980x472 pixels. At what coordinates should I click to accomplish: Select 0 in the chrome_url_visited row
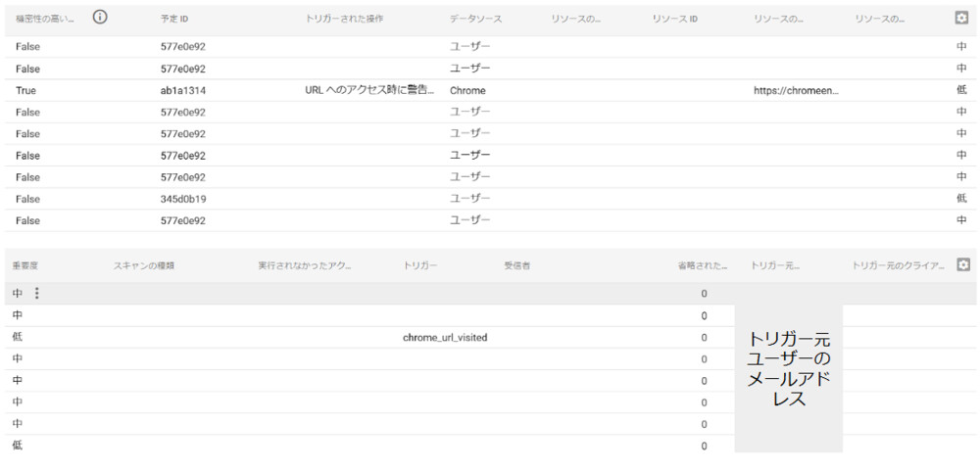point(704,338)
